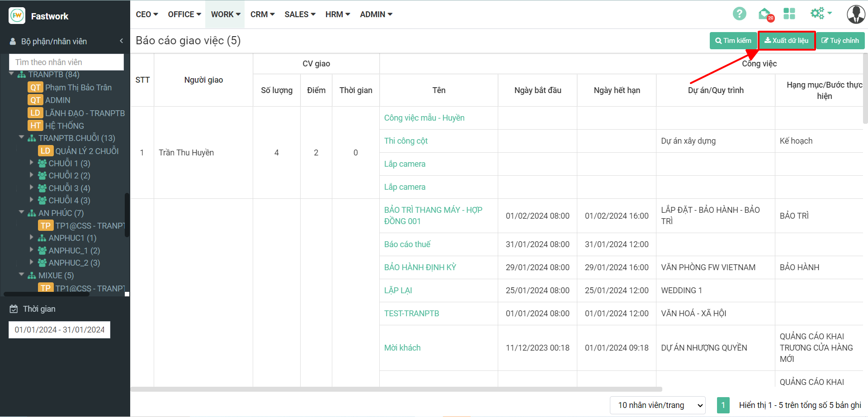The height and width of the screenshot is (417, 868).
Task: Click the Fastwork logo icon
Action: click(17, 16)
